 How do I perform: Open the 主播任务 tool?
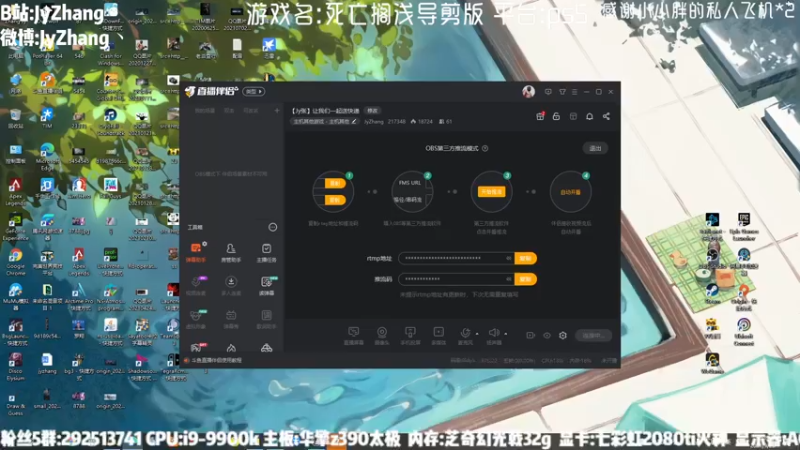coord(266,252)
